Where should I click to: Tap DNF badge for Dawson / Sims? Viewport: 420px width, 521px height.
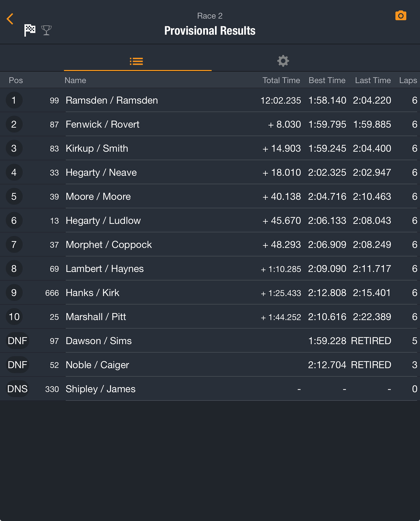pos(17,341)
